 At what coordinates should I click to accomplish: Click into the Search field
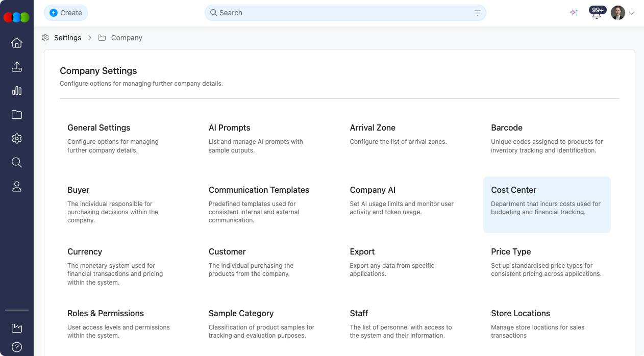(x=337, y=13)
